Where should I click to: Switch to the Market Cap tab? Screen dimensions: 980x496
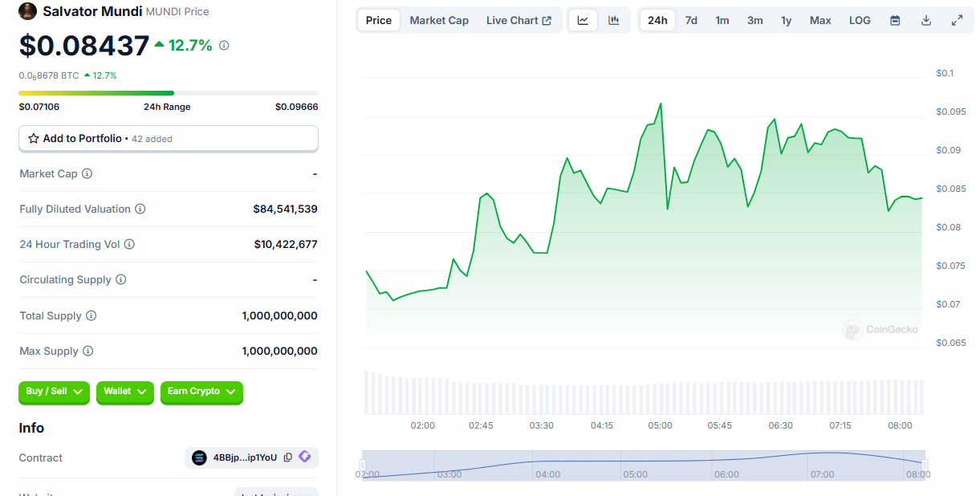pyautogui.click(x=439, y=20)
